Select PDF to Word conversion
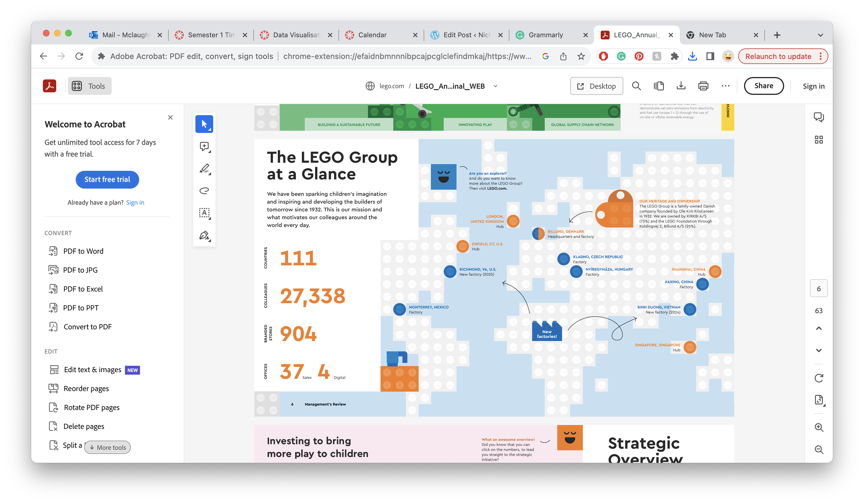This screenshot has height=504, width=864. (83, 251)
